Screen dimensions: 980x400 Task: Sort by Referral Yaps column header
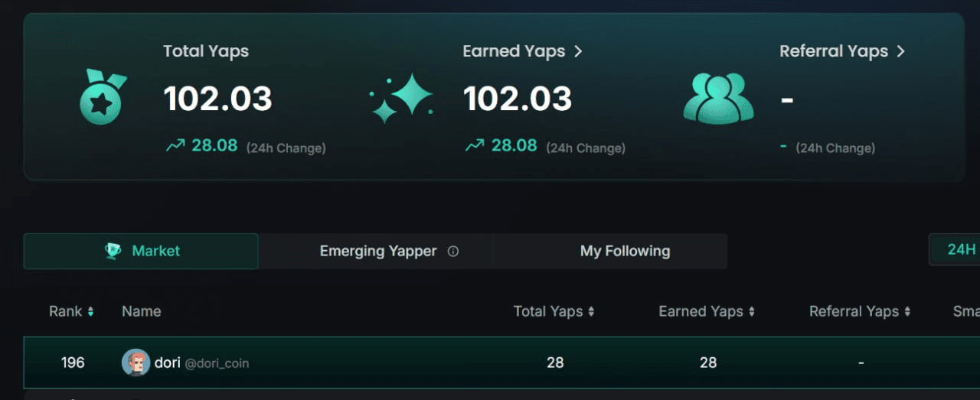(860, 311)
